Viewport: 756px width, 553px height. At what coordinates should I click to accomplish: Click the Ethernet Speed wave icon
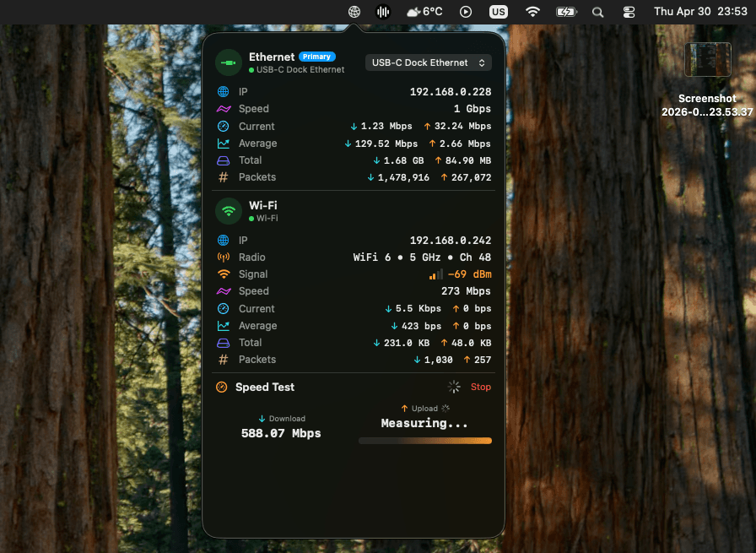click(224, 109)
